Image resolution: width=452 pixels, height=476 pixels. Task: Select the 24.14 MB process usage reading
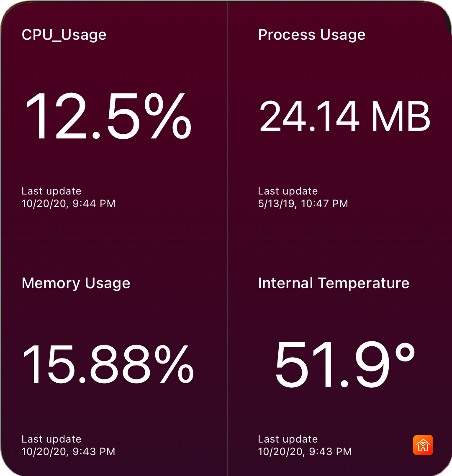(344, 117)
